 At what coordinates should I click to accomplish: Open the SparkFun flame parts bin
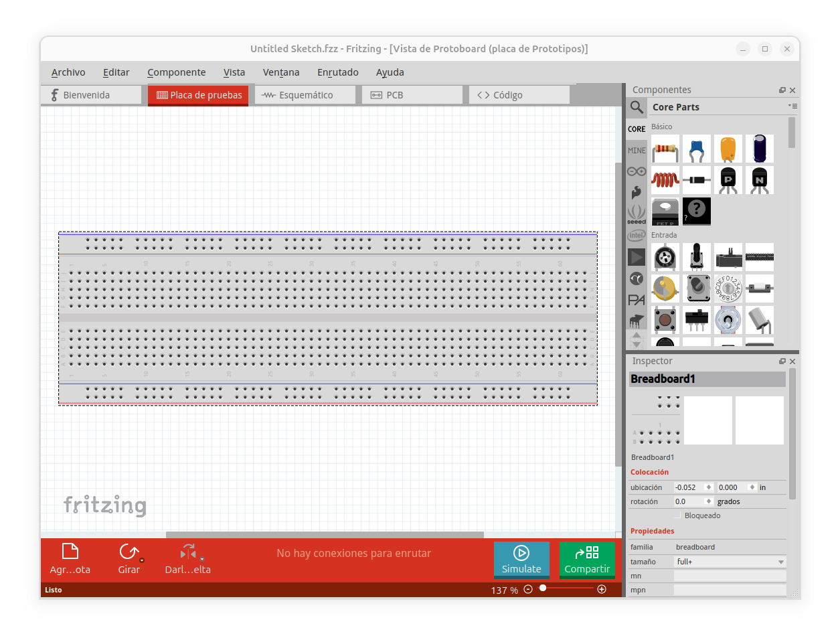tap(637, 193)
